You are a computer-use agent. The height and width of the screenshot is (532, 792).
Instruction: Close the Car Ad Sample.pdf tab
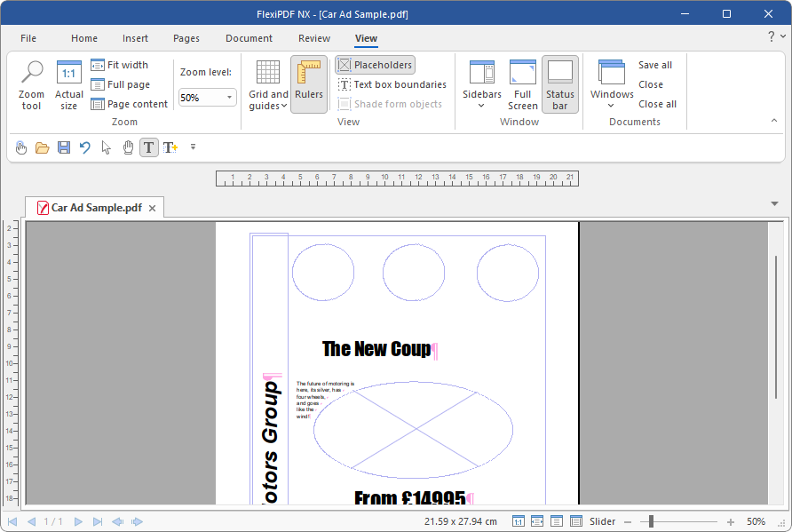152,208
